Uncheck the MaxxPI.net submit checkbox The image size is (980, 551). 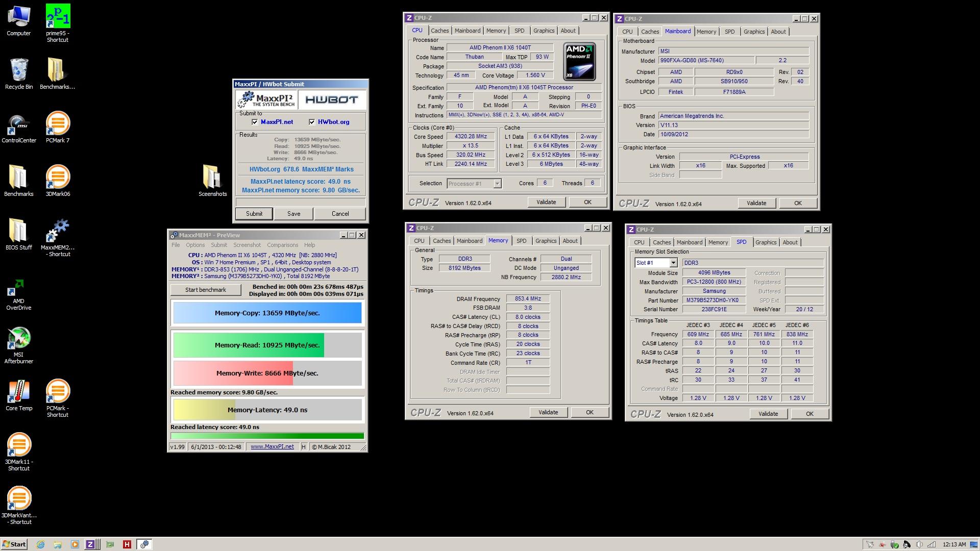click(255, 122)
